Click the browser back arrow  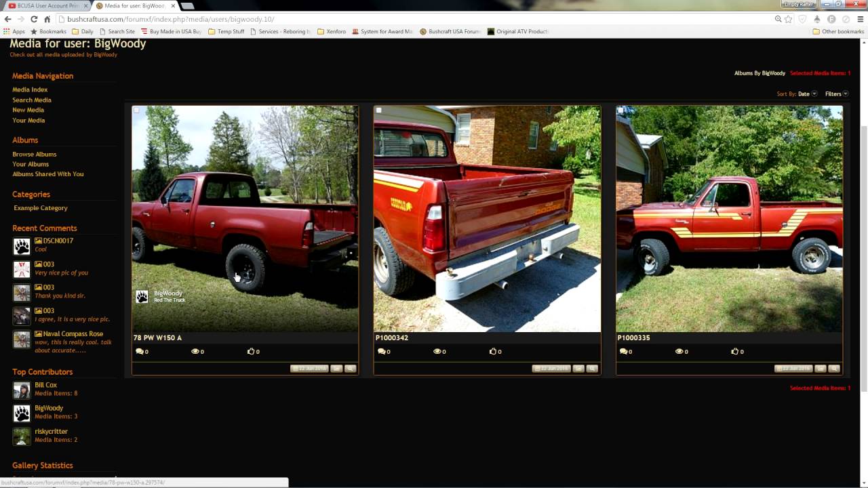[x=7, y=19]
